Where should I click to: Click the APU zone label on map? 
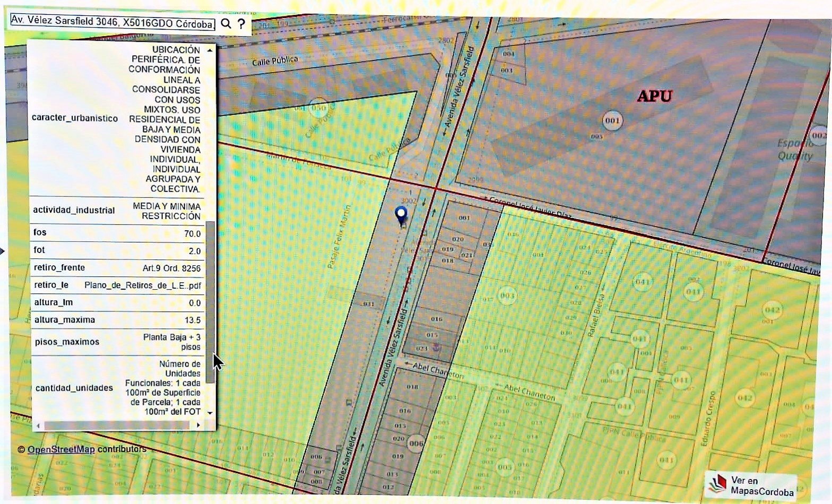coord(654,96)
